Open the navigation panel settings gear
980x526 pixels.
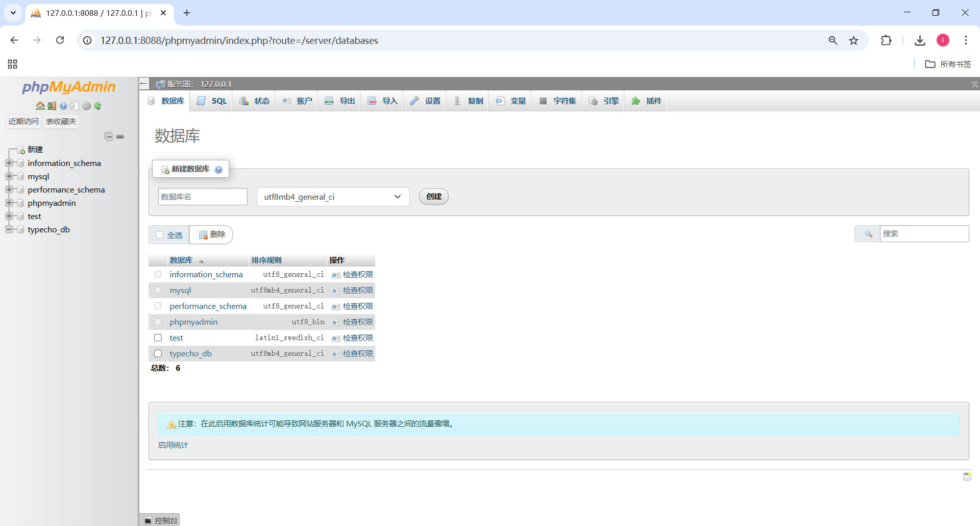(86, 106)
